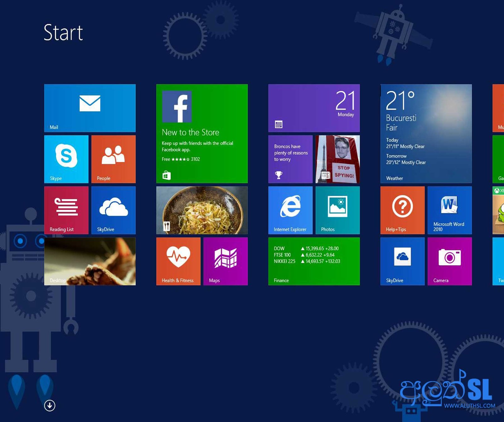
Task: Open the Mail tile
Action: coord(90,108)
